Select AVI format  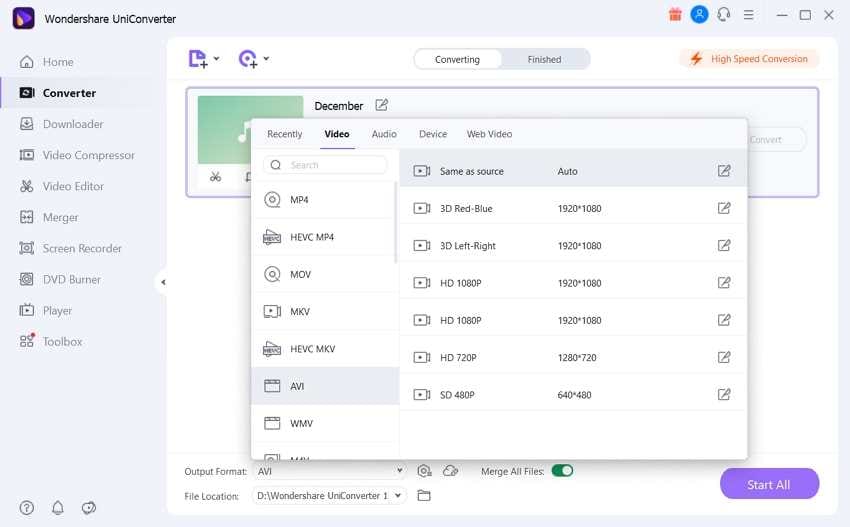pyautogui.click(x=325, y=386)
